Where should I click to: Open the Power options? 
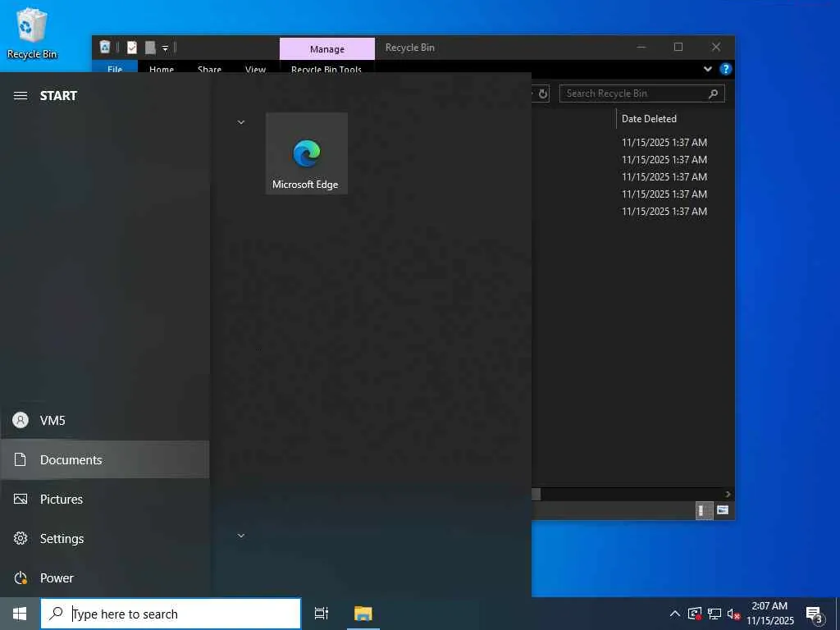pyautogui.click(x=105, y=578)
